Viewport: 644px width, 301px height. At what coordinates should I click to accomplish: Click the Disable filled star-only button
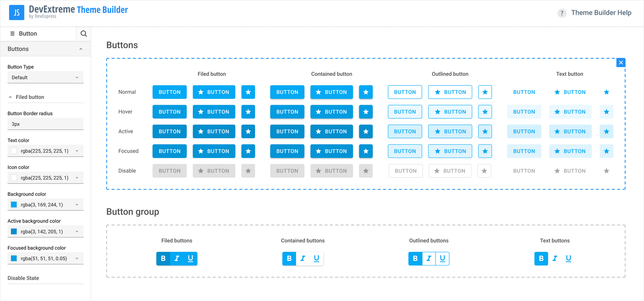point(248,171)
